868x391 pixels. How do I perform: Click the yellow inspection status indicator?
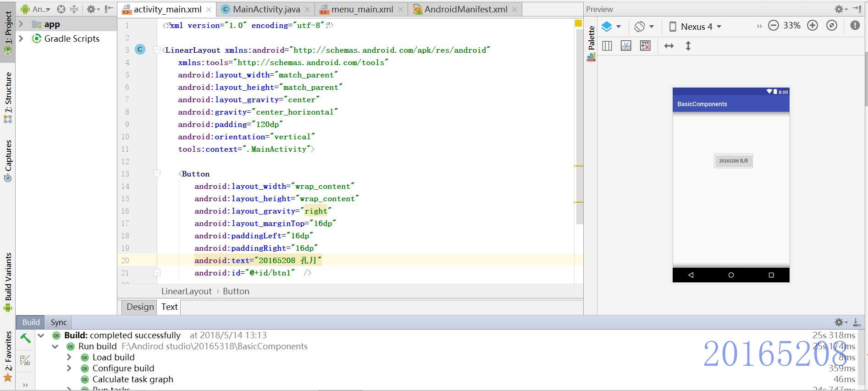click(x=578, y=23)
